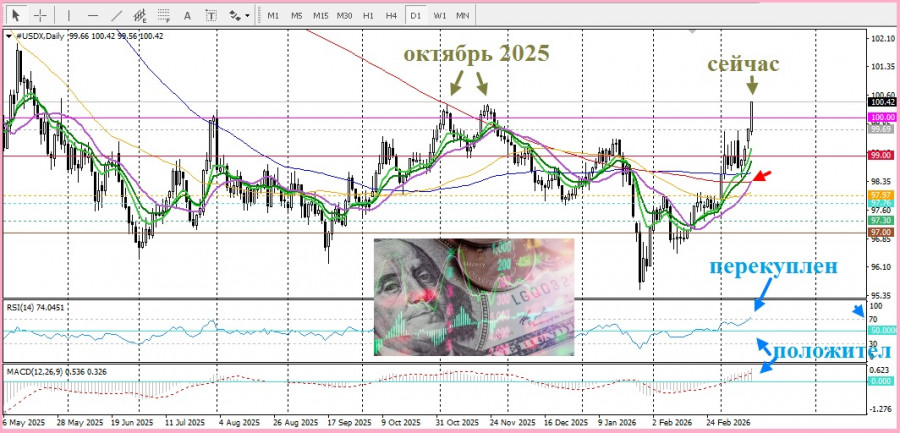Screen dimensions: 900x433
Task: Select the Text Label 'T' tool
Action: tap(211, 16)
